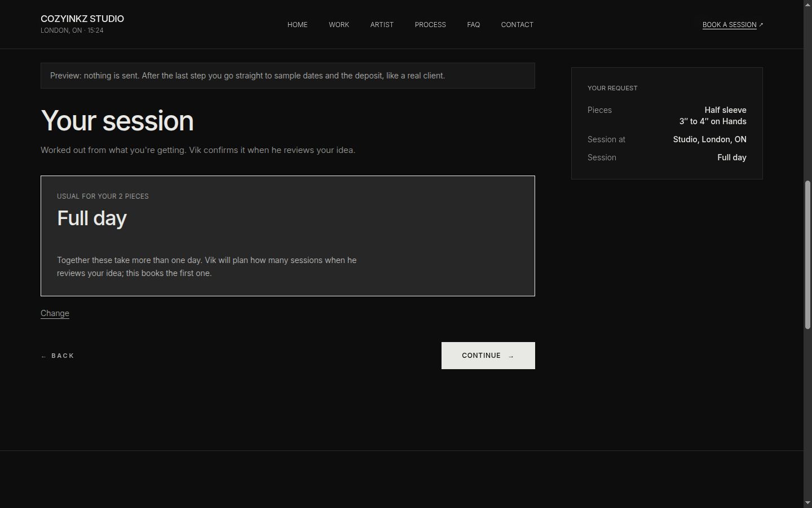812x508 pixels.
Task: Select Process in the top navigation
Action: point(430,25)
